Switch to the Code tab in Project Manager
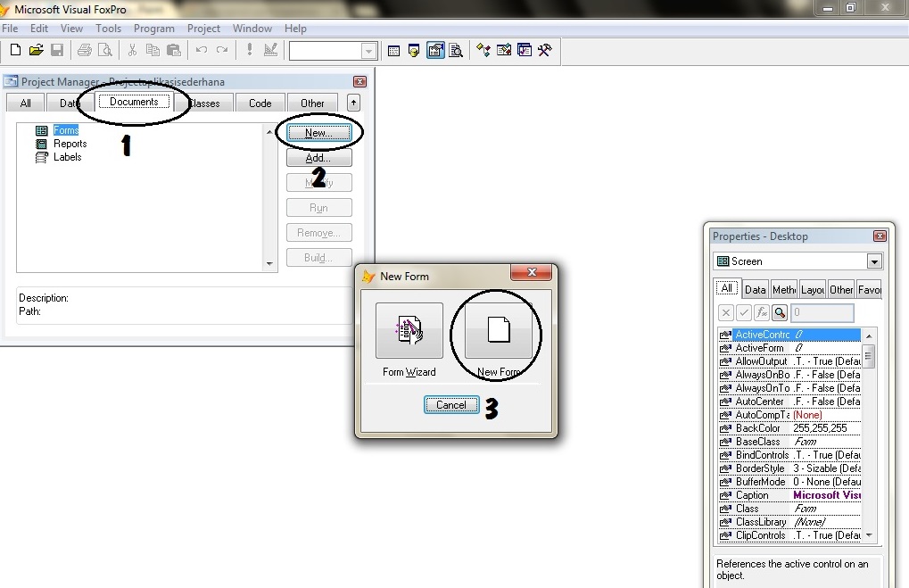 coord(260,104)
